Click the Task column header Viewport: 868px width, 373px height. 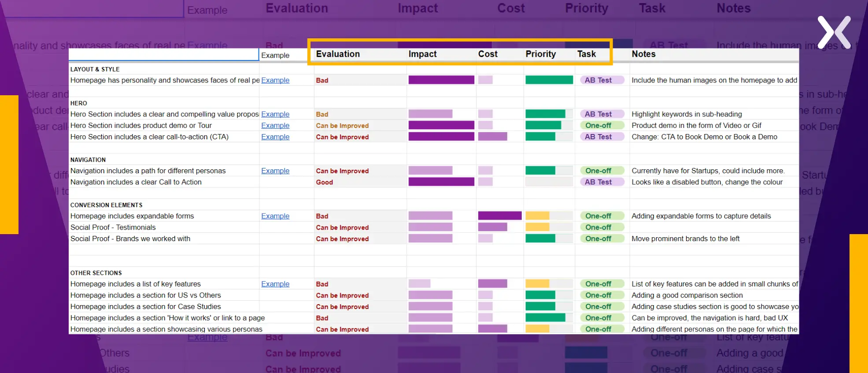587,54
